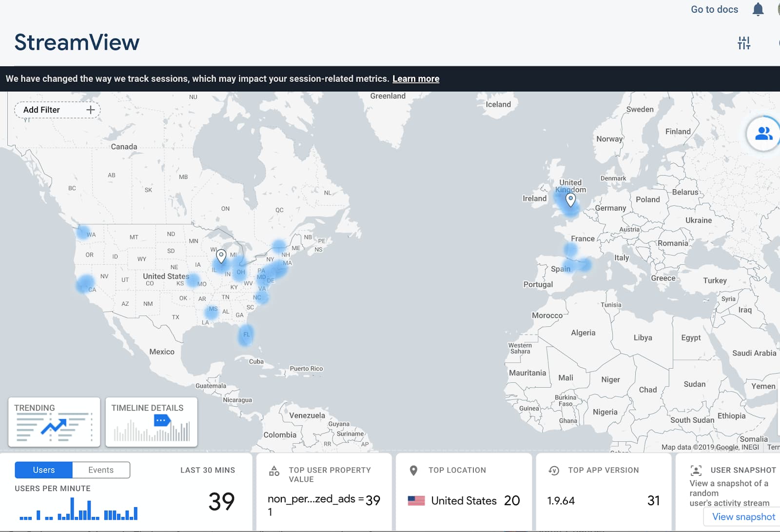The width and height of the screenshot is (780, 532).
Task: Click the United States flag icon
Action: [x=416, y=500]
